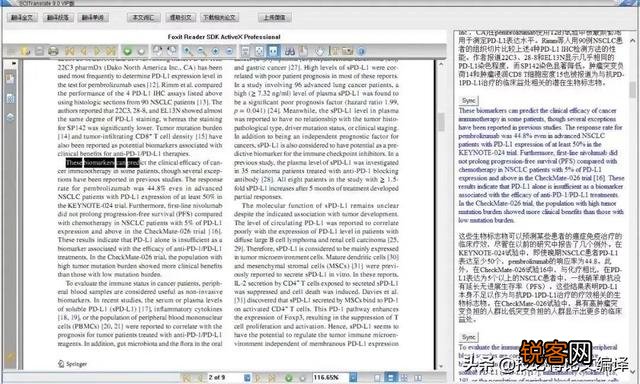Viewport: 640px width, 384px height.
Task: Select the snapshot camera tool
Action: (347, 51)
